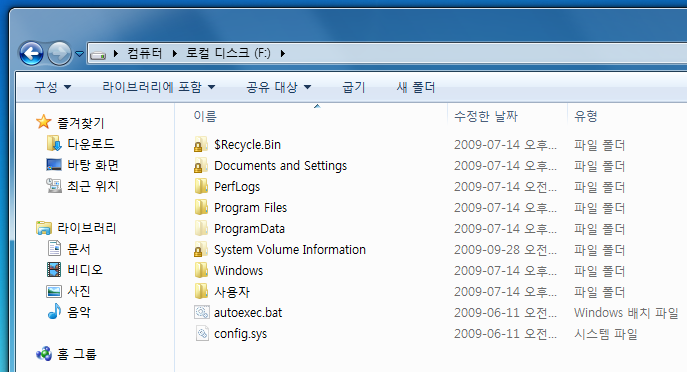Screen dimensions: 687x372
Task: Open the 문서 library
Action: point(79,249)
